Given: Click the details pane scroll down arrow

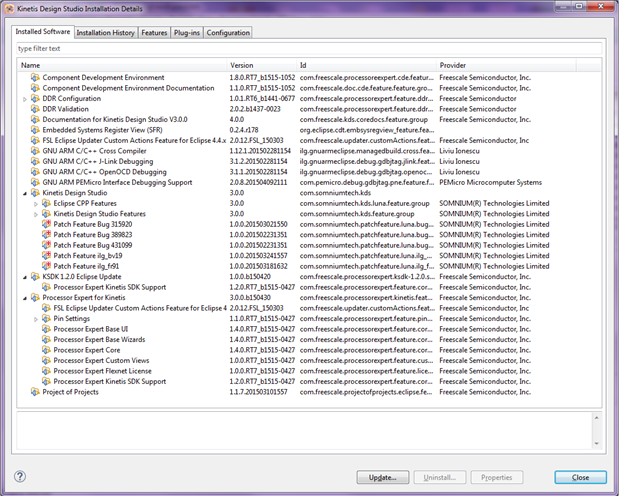Looking at the screenshot, I should (x=596, y=443).
